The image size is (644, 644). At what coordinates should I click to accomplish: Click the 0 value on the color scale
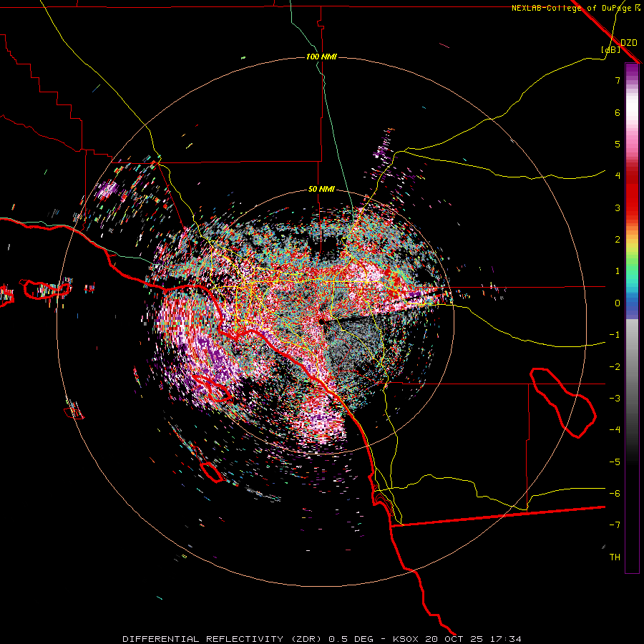(618, 303)
